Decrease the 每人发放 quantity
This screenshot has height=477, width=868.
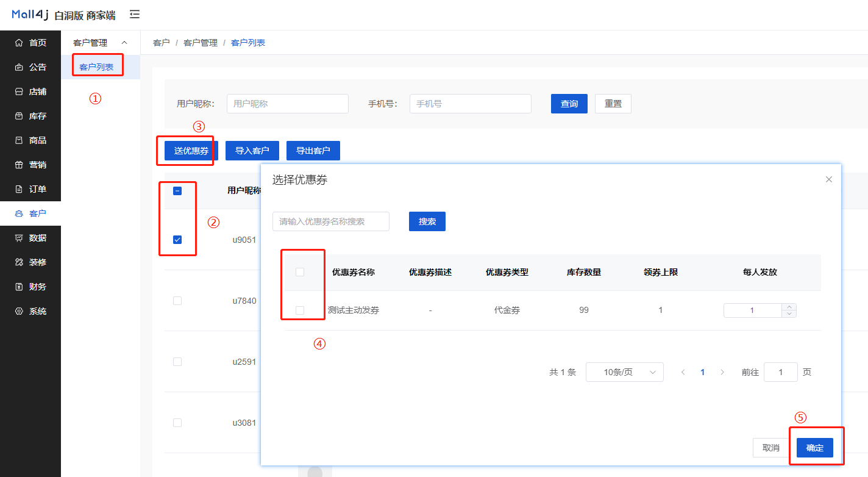tap(789, 314)
